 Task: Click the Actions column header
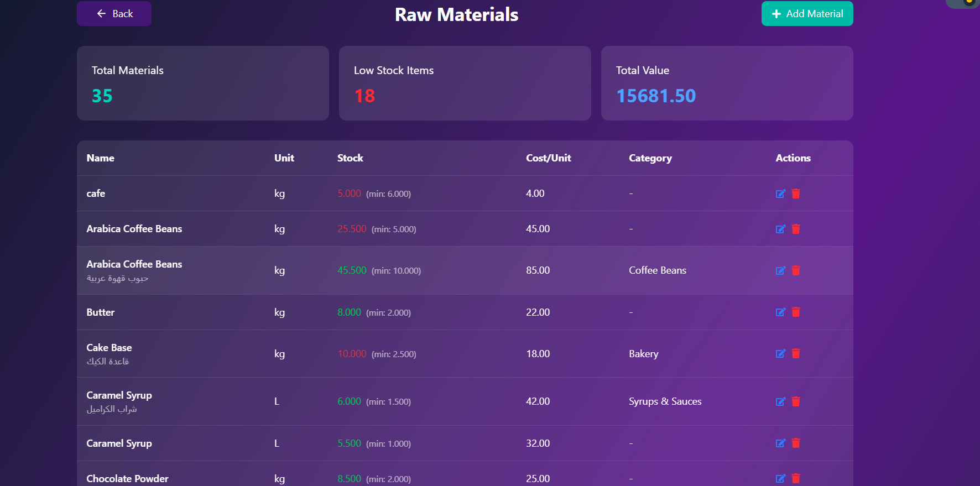pyautogui.click(x=793, y=158)
